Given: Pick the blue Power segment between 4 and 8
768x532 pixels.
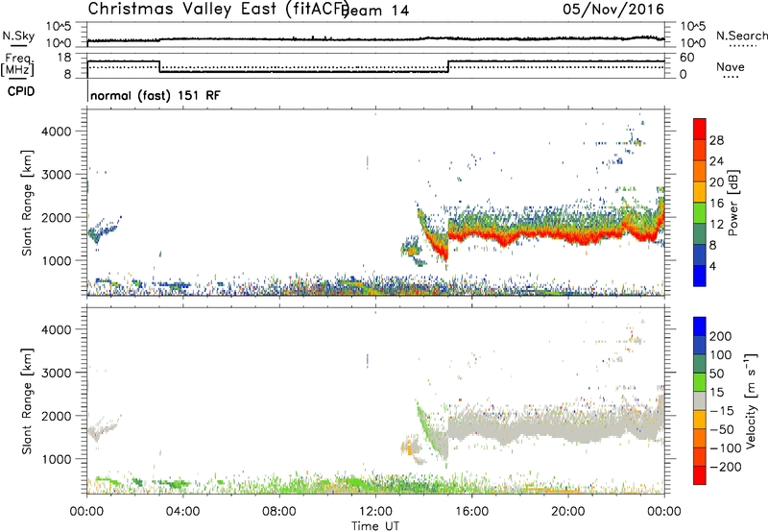Looking at the screenshot, I should (700, 255).
